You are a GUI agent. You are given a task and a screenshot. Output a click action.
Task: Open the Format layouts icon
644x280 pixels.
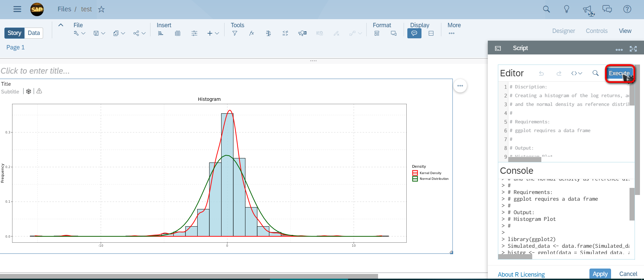(377, 33)
